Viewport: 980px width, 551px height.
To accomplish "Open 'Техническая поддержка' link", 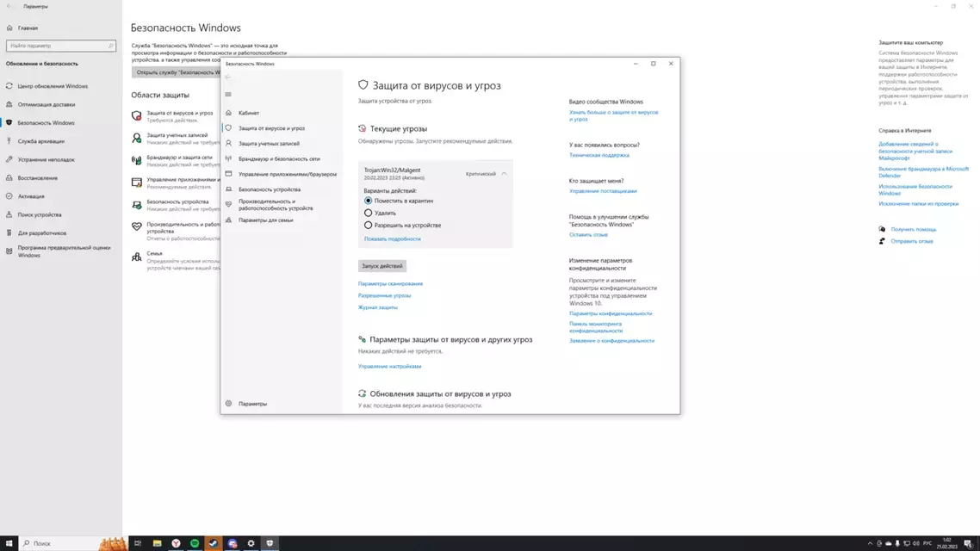I will 599,155.
